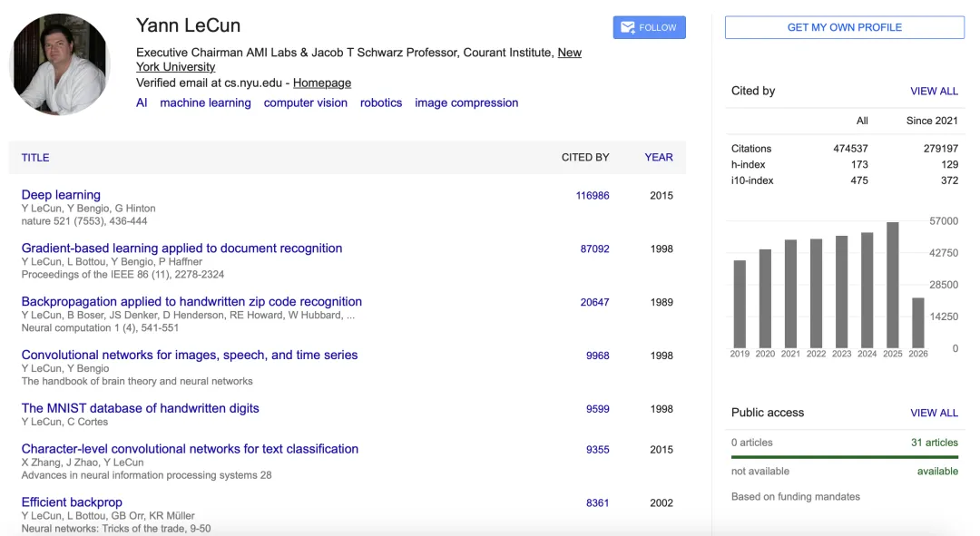Click the Since 2021 column heading
The height and width of the screenshot is (536, 980).
pos(932,121)
